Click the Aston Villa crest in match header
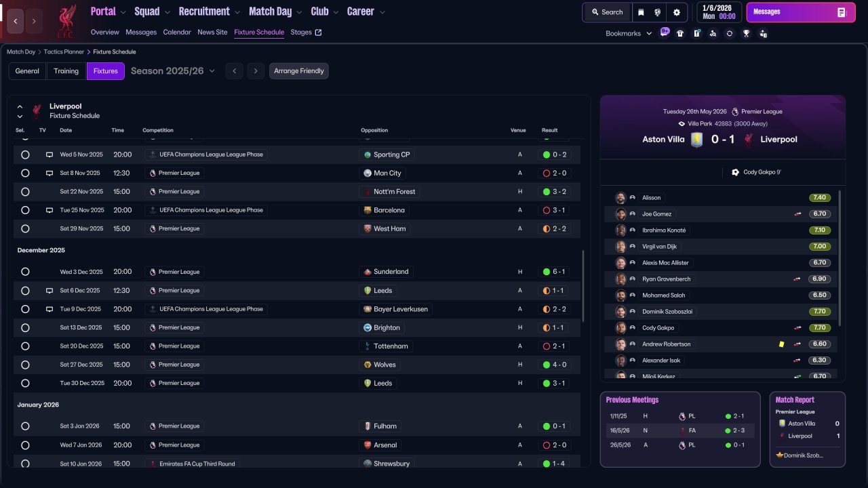868x488 pixels. (696, 140)
